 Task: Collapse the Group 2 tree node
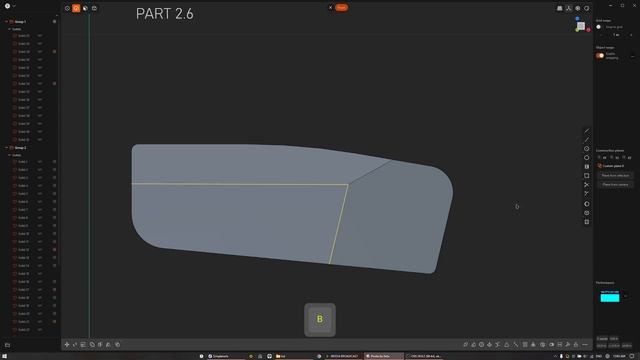point(7,148)
